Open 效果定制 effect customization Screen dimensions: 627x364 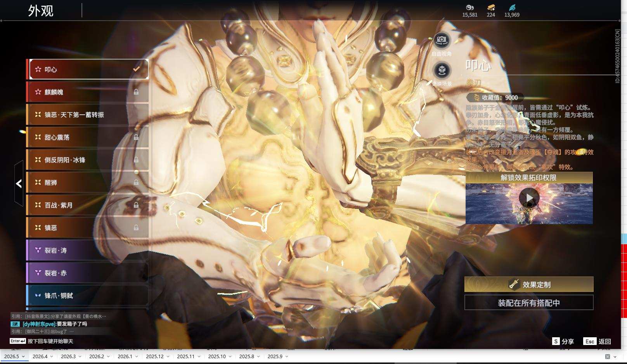pos(529,284)
